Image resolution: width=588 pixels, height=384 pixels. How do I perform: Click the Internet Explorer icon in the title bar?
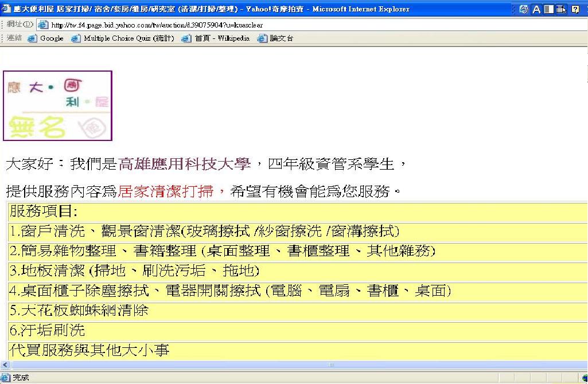point(6,9)
